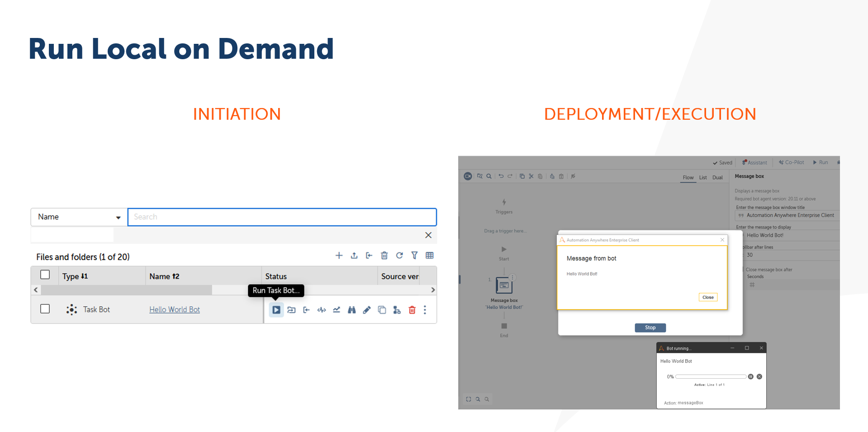Click the customize columns grid icon
Screen dimensions: 868x432
point(430,256)
